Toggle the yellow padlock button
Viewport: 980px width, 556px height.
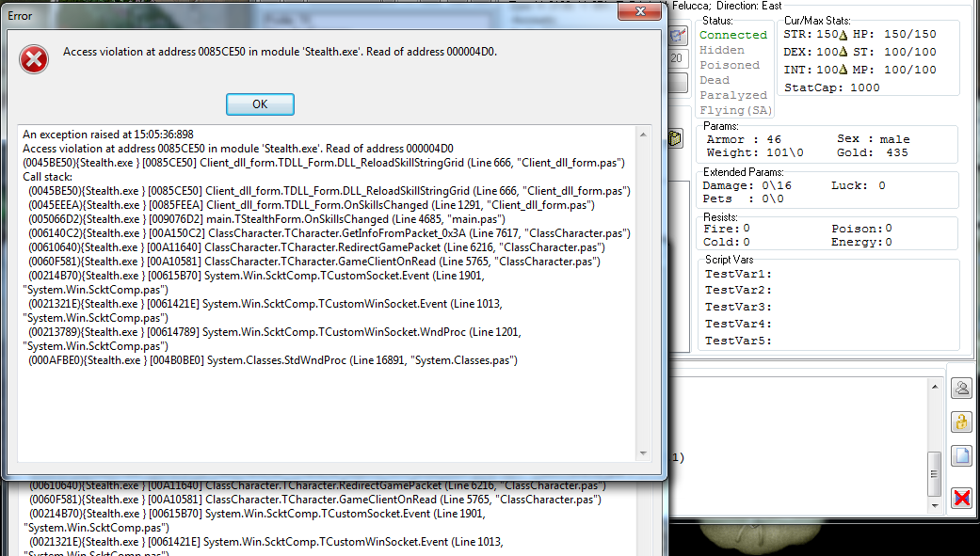click(961, 421)
